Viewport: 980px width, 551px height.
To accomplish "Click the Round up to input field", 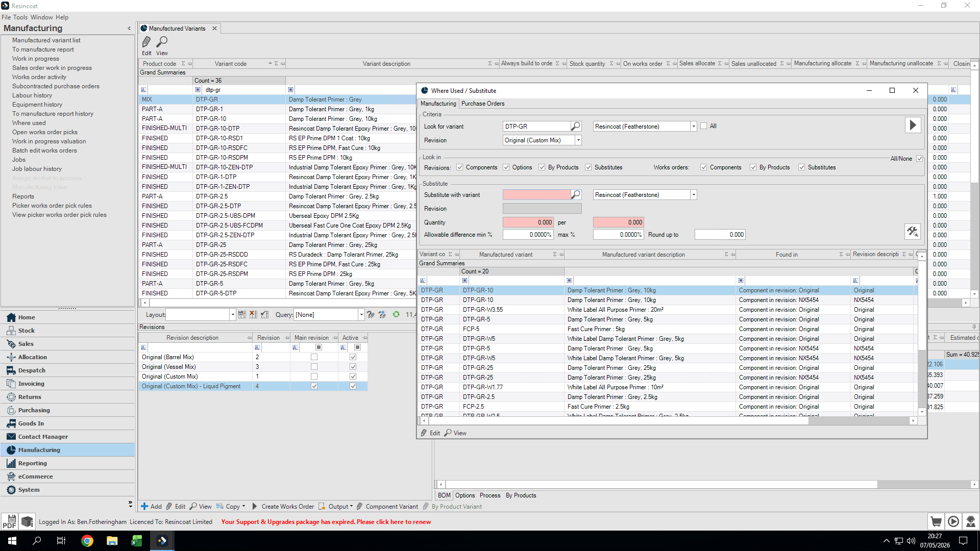I will [x=720, y=235].
